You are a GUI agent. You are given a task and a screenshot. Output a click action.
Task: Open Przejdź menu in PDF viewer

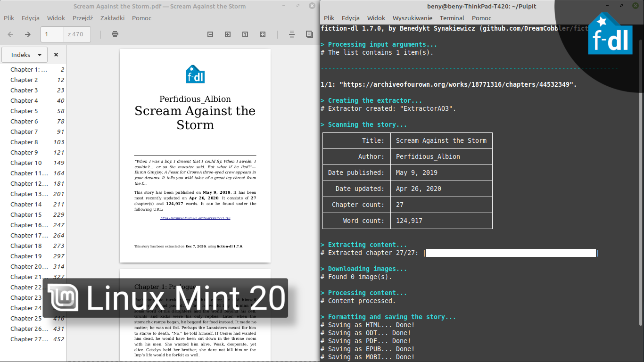83,18
